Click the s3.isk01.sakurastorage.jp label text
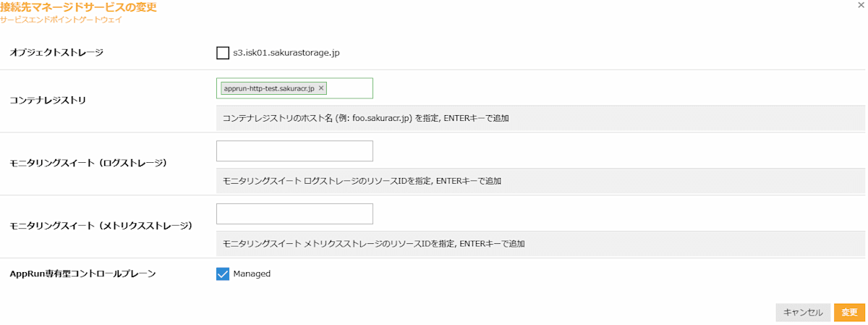Screen dimensions: 868x325 click(x=286, y=52)
